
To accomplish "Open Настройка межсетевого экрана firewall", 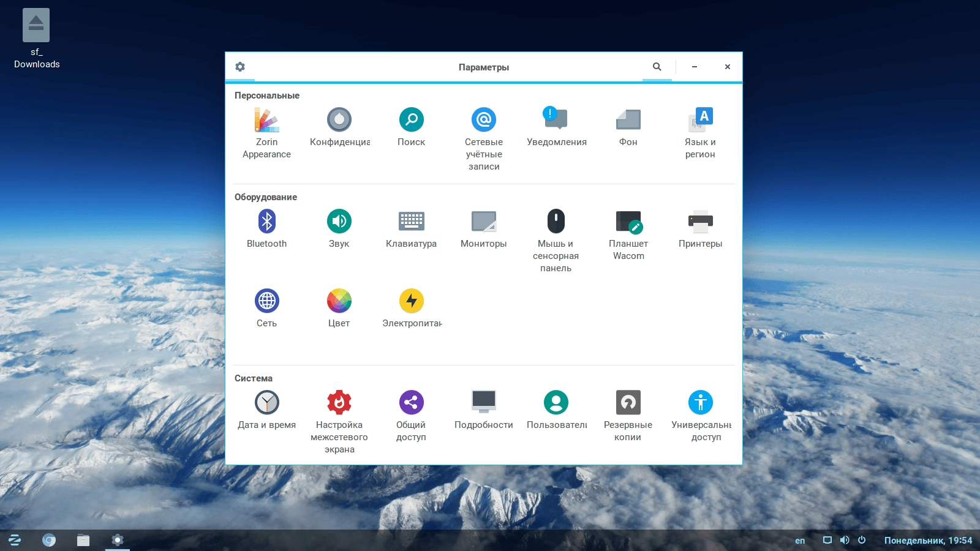I will pyautogui.click(x=339, y=422).
